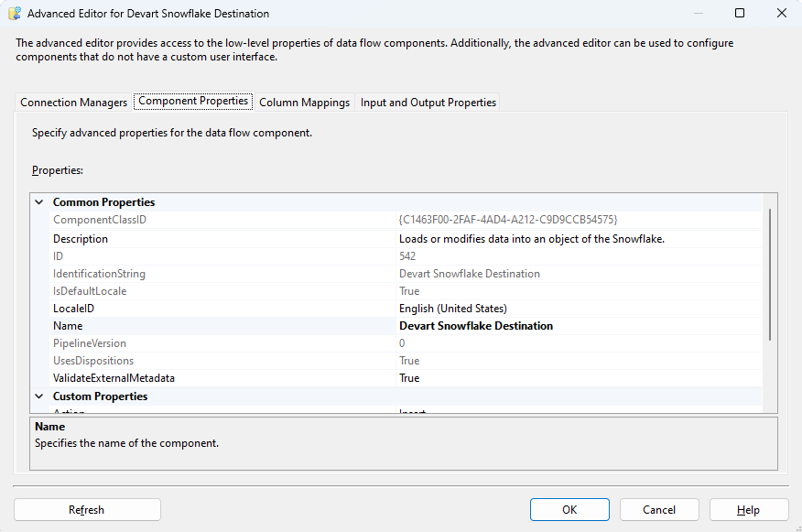Select the Input and Output Properties tab
This screenshot has width=802, height=532.
(428, 103)
